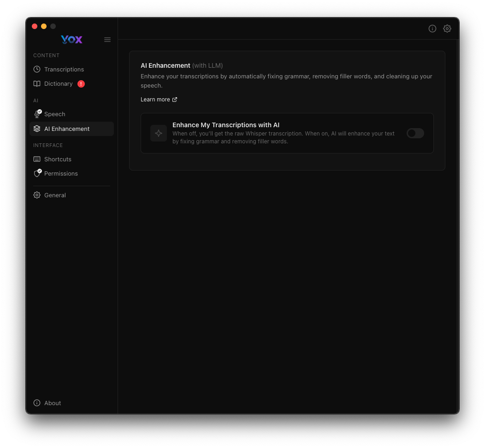Open settings via the top-right gear icon

[447, 29]
